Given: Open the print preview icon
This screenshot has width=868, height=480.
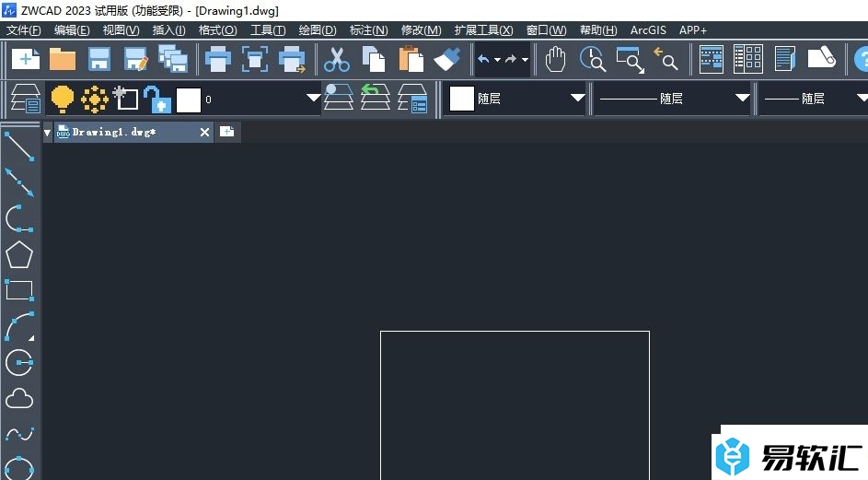Looking at the screenshot, I should click(x=255, y=59).
